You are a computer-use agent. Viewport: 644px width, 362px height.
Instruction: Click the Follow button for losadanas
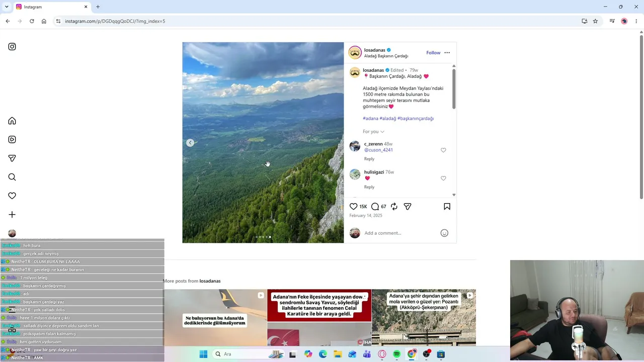pyautogui.click(x=433, y=53)
